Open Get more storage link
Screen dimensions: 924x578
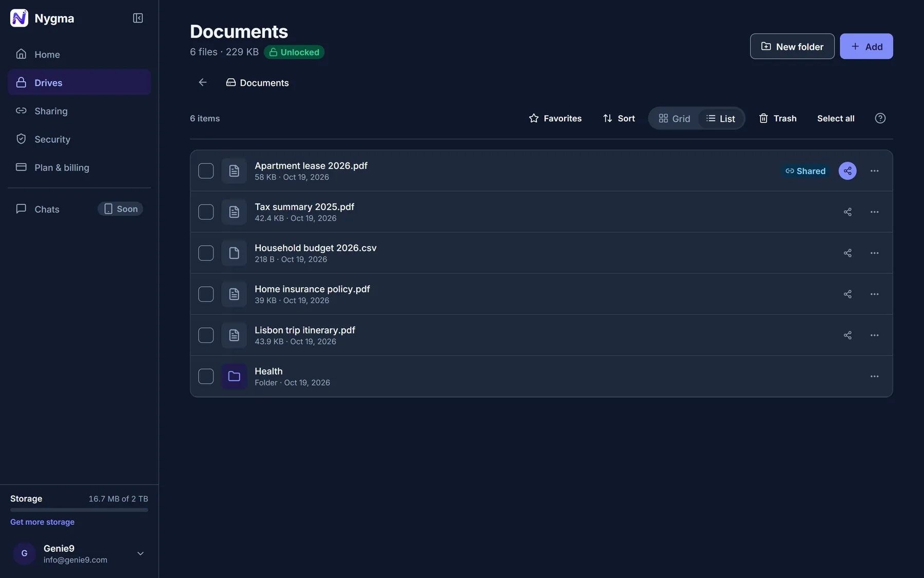42,521
